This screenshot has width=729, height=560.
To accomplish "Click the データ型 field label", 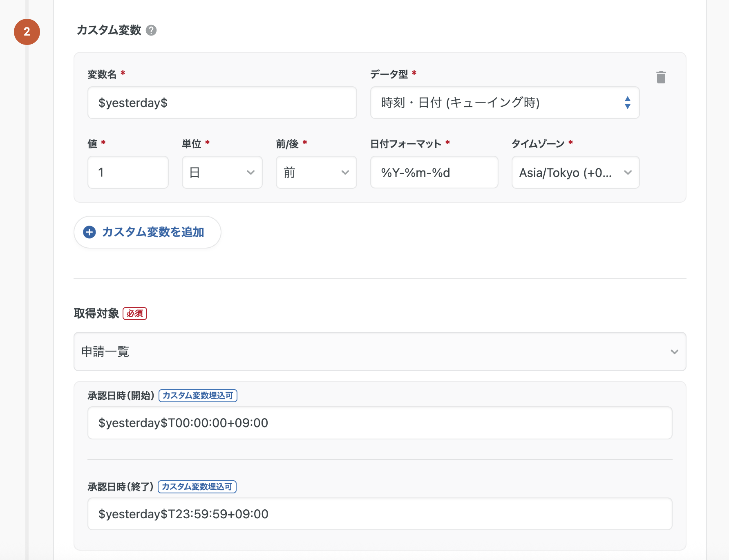I will coord(389,74).
